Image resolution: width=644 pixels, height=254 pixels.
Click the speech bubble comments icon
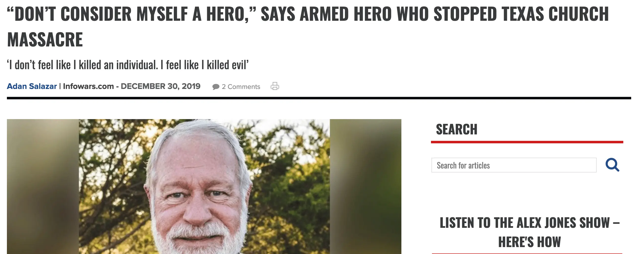pyautogui.click(x=216, y=87)
